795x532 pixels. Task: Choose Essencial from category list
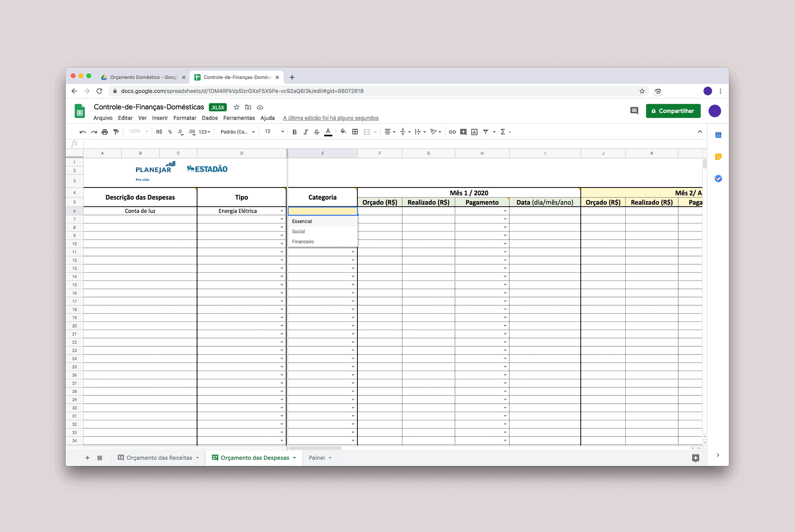(x=302, y=221)
